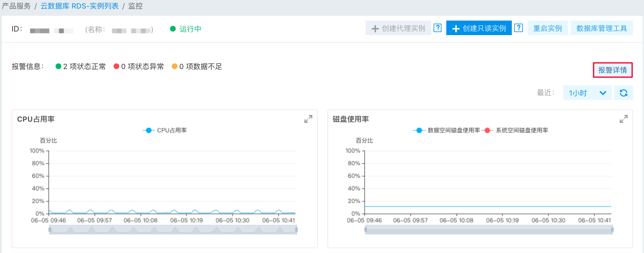Open help icon next to 创建代理实例
644x253 pixels.
(438, 28)
